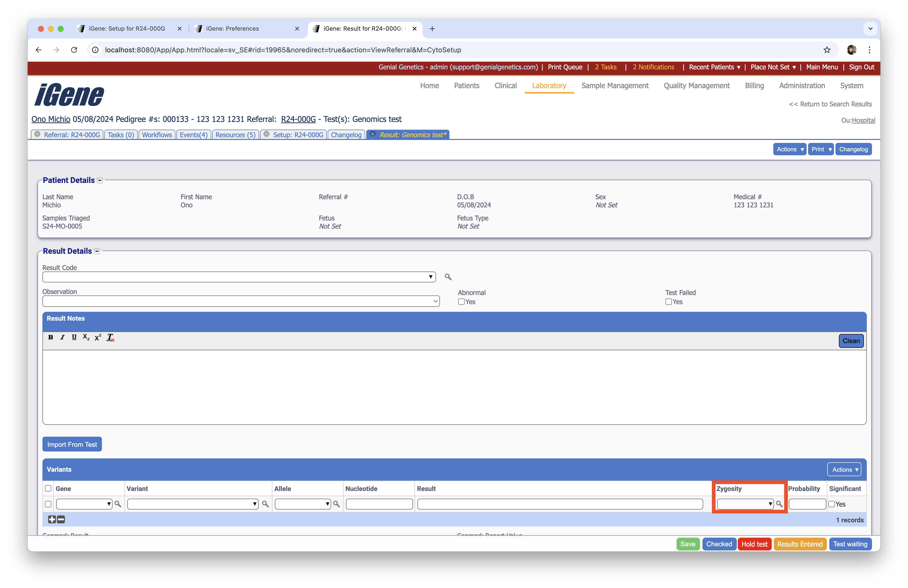Viewport: 908px width, 588px height.
Task: Apply underline in Result Notes toolbar
Action: [x=74, y=337]
